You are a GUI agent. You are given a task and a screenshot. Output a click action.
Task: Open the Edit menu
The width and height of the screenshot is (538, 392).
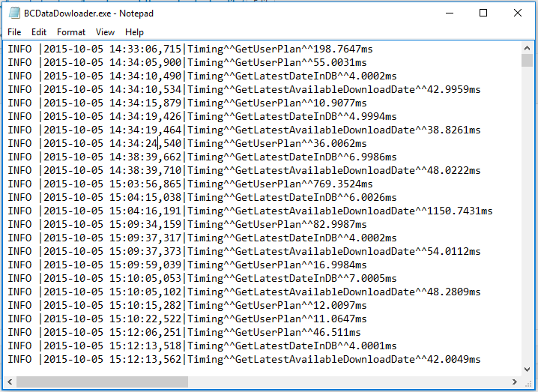tap(39, 32)
